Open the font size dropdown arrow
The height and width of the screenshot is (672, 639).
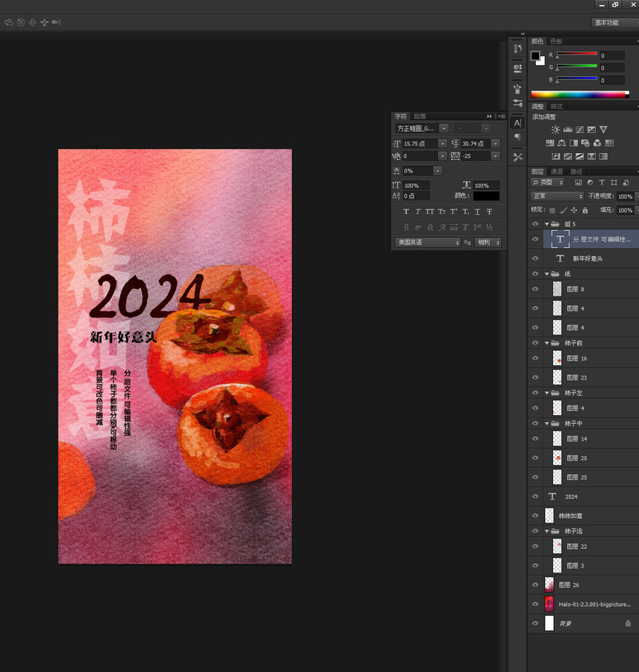[442, 143]
